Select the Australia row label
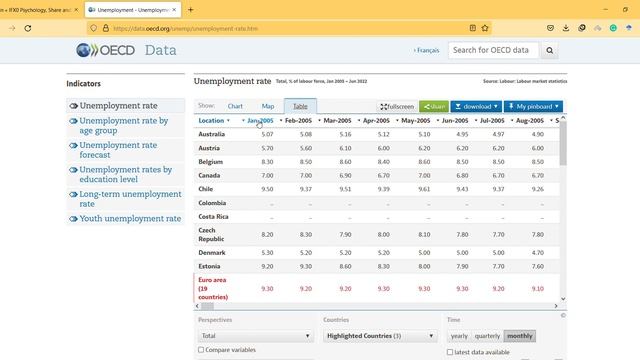 (211, 134)
